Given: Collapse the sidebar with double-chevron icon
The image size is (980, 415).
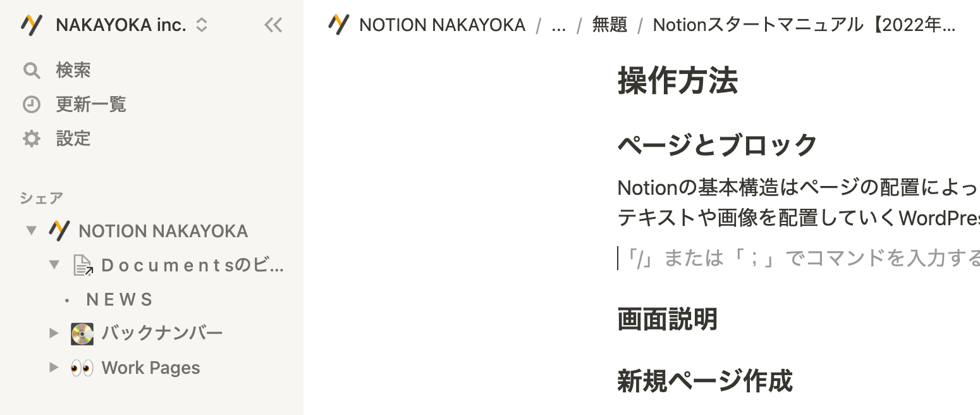Looking at the screenshot, I should [x=273, y=25].
